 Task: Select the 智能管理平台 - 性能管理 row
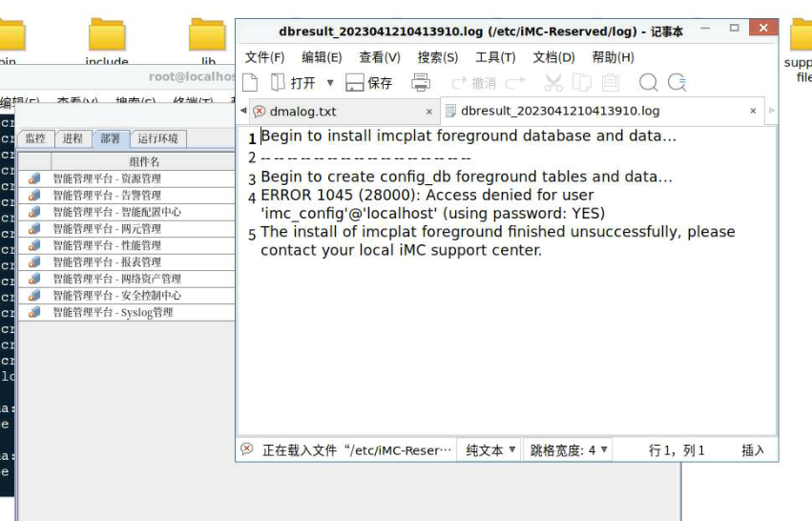[126, 245]
